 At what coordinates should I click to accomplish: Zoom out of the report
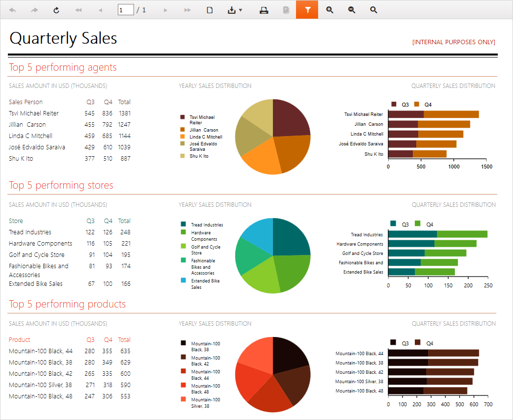[351, 10]
